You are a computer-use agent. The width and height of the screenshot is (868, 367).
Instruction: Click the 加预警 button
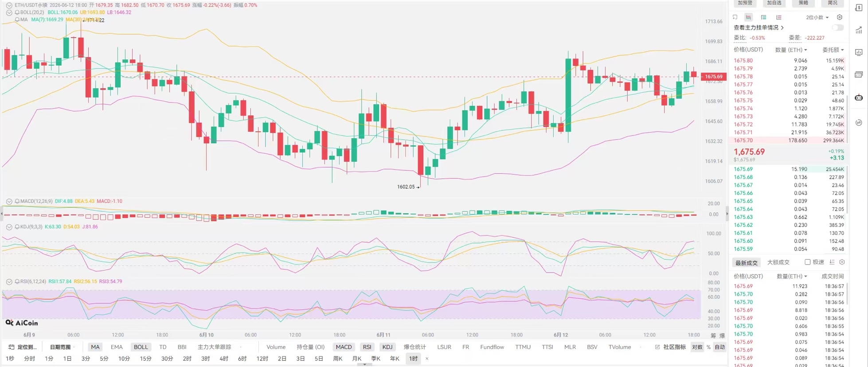745,3
